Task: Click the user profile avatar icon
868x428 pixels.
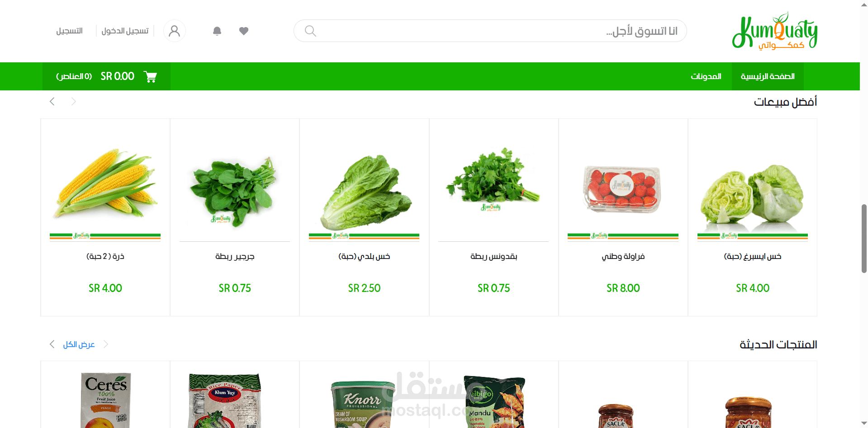Action: point(175,31)
